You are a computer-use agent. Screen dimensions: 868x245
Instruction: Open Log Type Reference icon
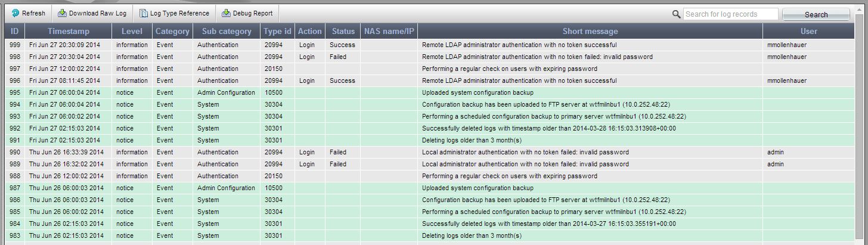[144, 13]
